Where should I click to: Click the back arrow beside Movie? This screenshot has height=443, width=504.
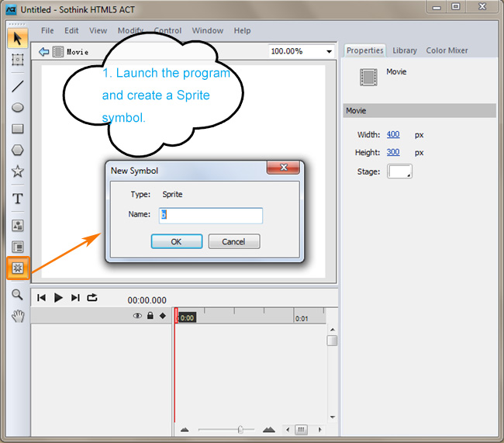tap(43, 51)
